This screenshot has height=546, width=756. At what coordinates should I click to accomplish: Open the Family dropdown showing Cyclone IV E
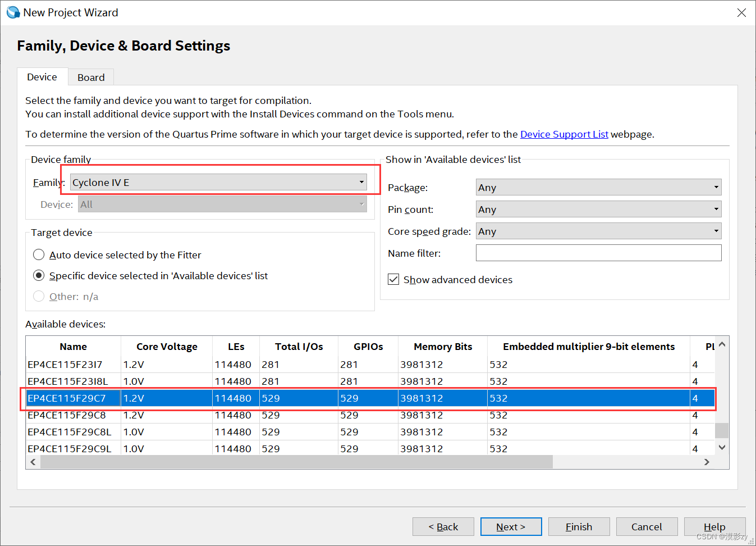click(x=219, y=182)
